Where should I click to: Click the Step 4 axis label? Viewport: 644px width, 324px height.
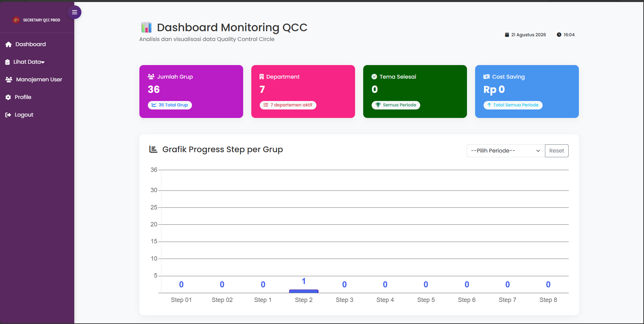point(385,300)
